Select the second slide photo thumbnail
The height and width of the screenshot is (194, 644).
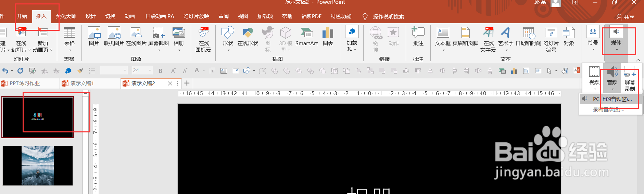(x=38, y=166)
